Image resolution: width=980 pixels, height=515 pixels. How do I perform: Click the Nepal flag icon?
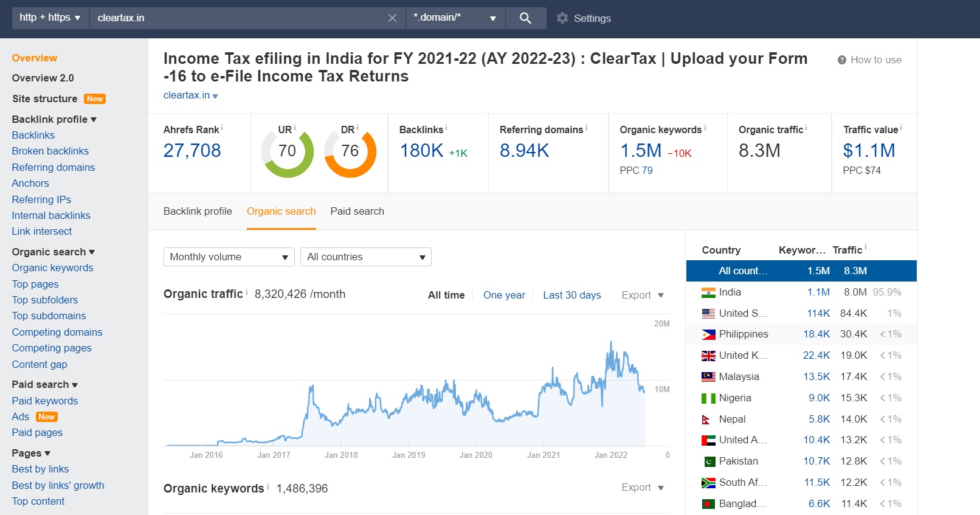click(706, 420)
